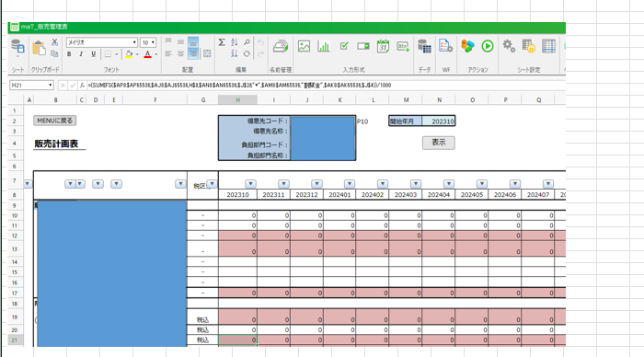Add a combo box input control
This screenshot has height=357, width=644.
(x=363, y=46)
